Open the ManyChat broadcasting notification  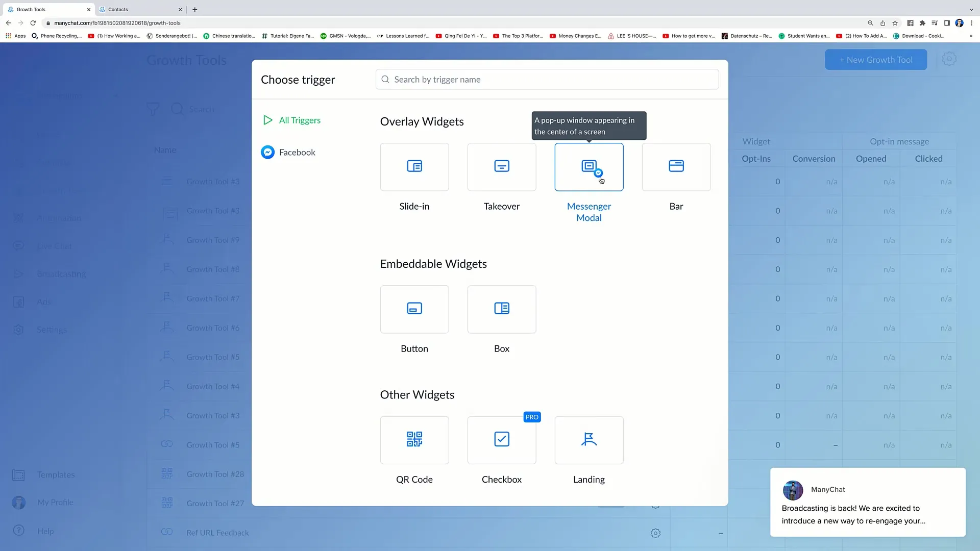click(868, 502)
